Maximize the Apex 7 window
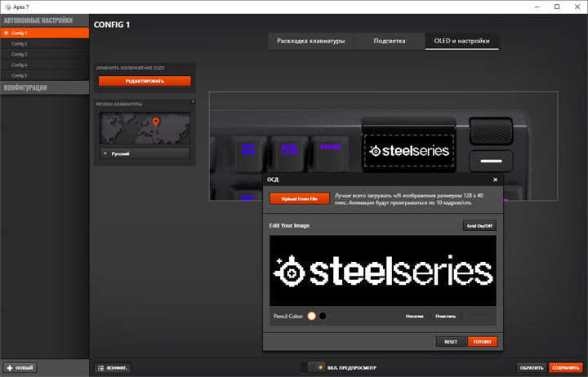The height and width of the screenshot is (377, 588). (x=557, y=7)
